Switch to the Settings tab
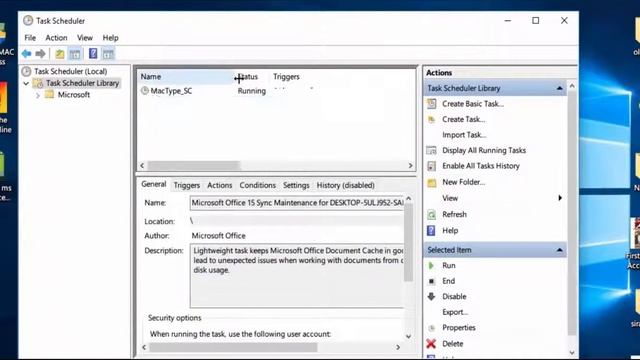This screenshot has height=360, width=640. [x=296, y=185]
